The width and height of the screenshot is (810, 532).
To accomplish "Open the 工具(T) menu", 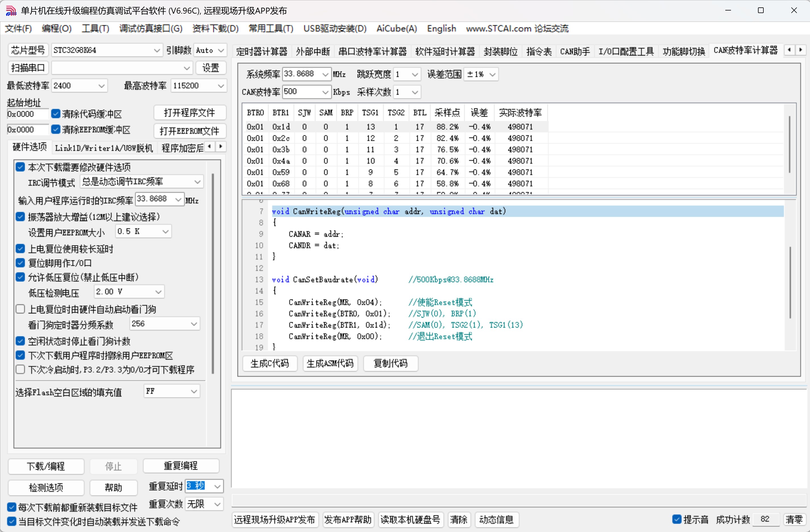I will (95, 29).
